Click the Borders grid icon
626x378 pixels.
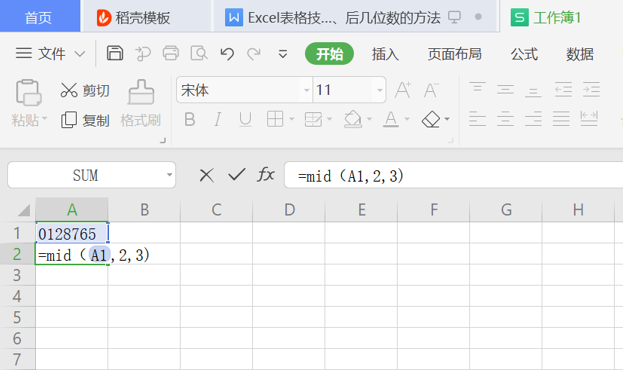coord(275,119)
